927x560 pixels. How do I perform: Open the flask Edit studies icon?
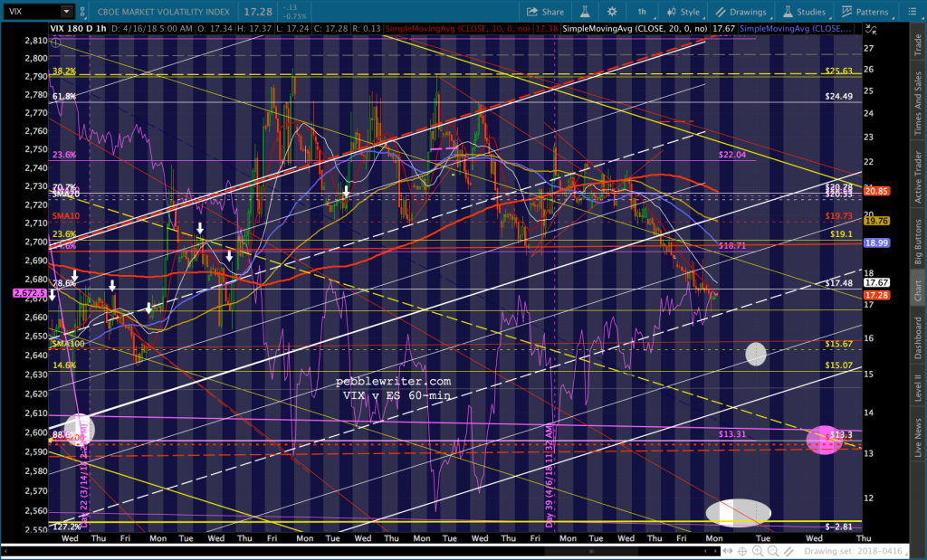click(585, 11)
